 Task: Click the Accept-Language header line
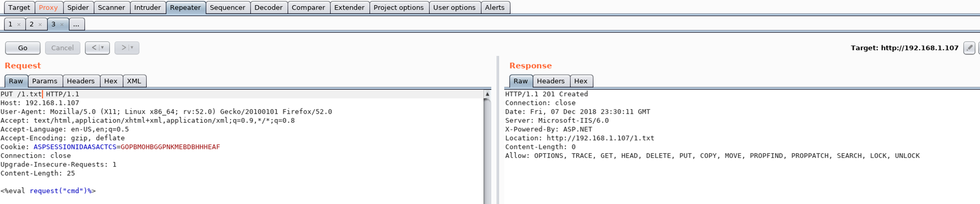(64, 129)
